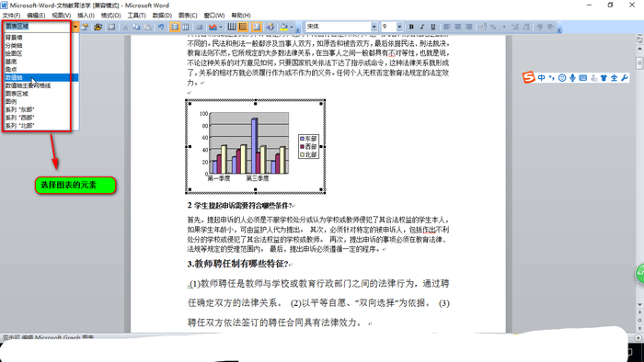
Task: Click the tallest blue 东部 bar
Action: pos(254,145)
